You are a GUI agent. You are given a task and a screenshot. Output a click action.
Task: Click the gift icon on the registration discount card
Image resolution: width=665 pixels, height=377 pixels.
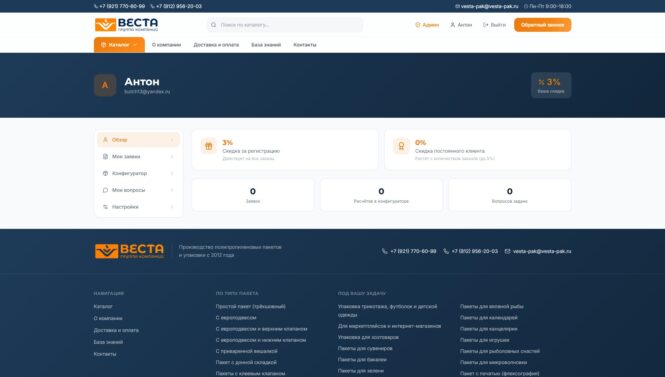point(209,146)
